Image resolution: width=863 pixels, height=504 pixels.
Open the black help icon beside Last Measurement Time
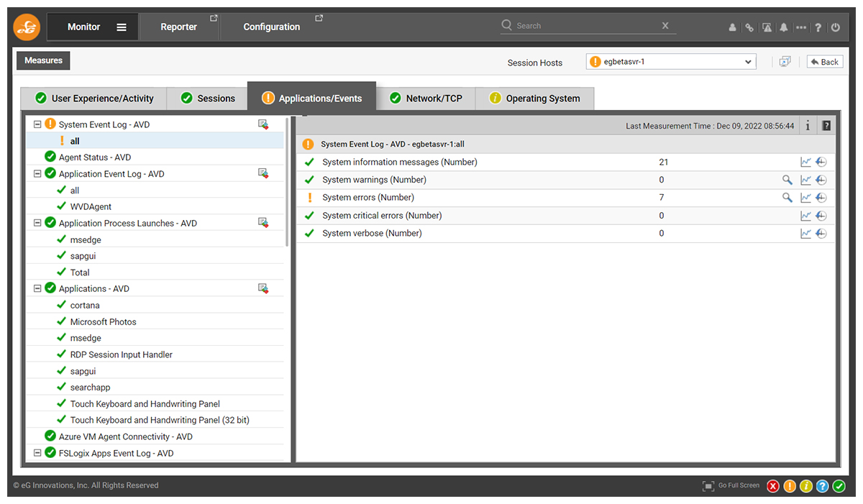click(x=826, y=126)
